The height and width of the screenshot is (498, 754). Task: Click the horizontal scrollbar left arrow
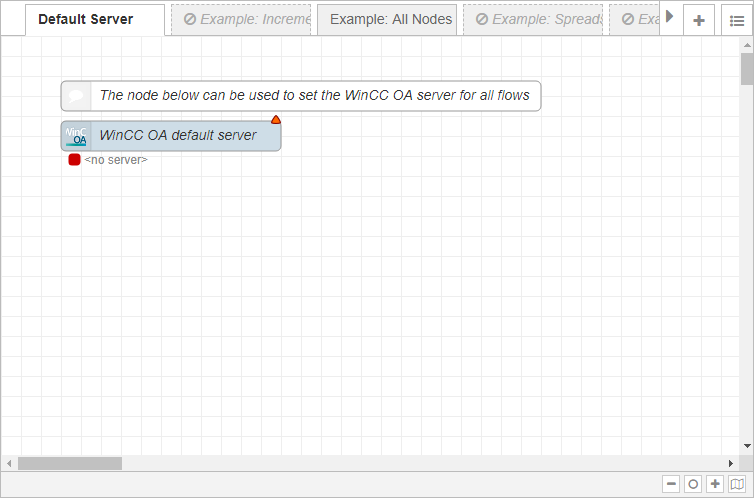tap(9, 463)
